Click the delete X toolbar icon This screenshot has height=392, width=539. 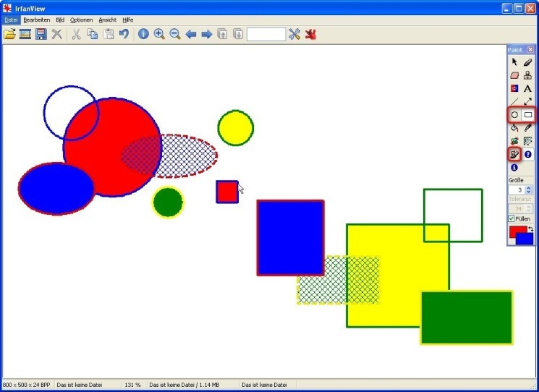coord(56,34)
